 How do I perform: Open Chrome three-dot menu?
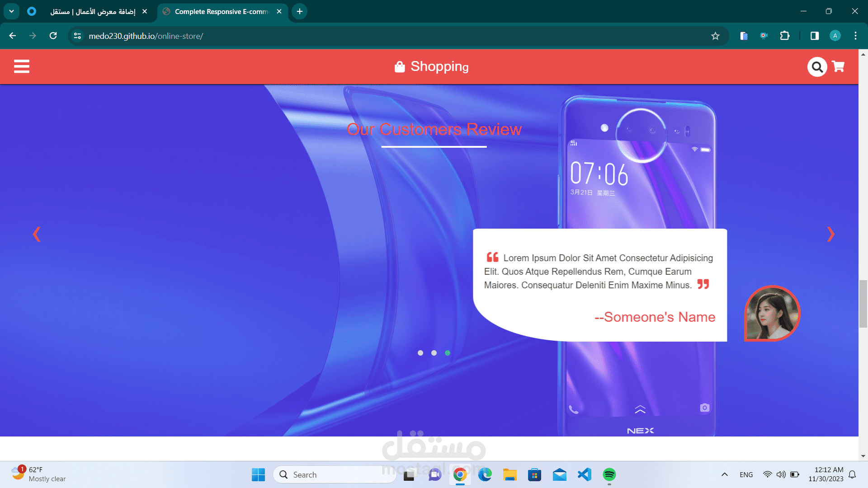point(855,36)
